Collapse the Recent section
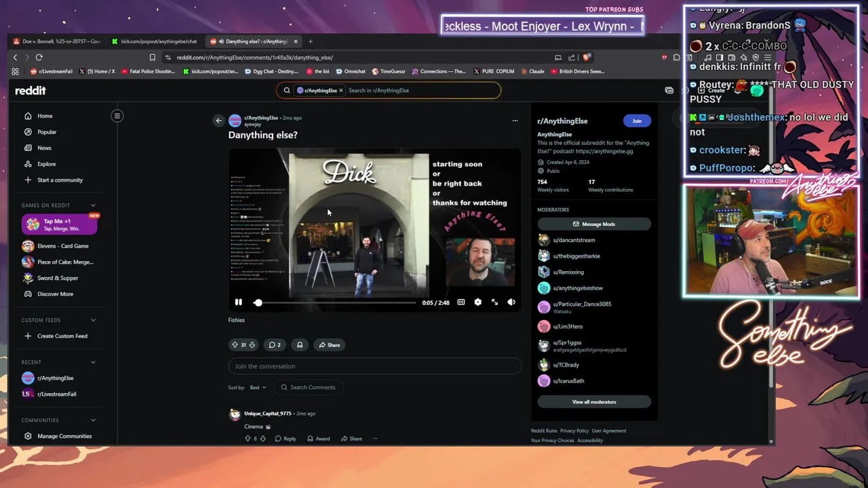Viewport: 868px width, 488px height. point(93,362)
